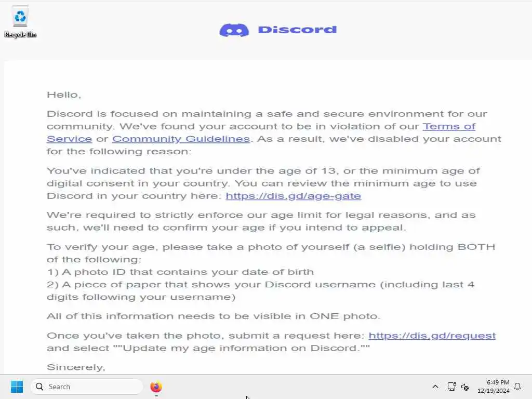Open the Recycle Bin desktop icon
Screen dimensions: 532x399
tap(20, 22)
